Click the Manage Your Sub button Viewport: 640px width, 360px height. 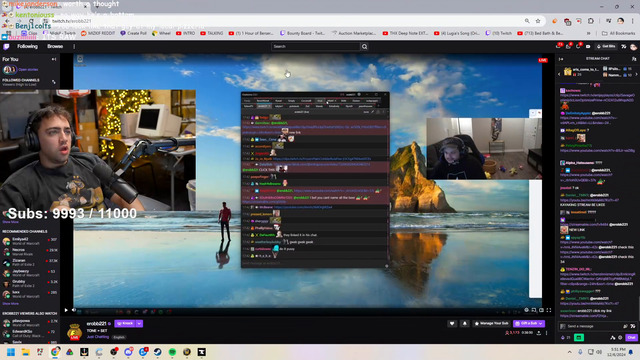click(491, 324)
